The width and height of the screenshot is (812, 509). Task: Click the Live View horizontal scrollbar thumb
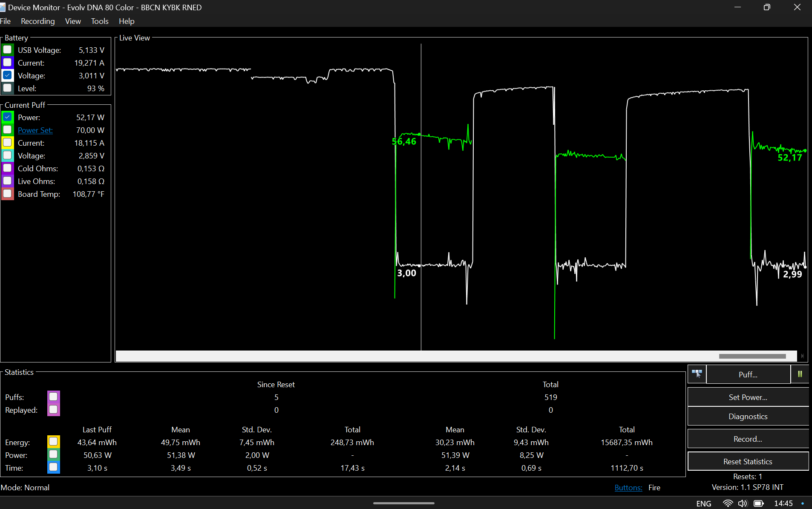pyautogui.click(x=752, y=356)
